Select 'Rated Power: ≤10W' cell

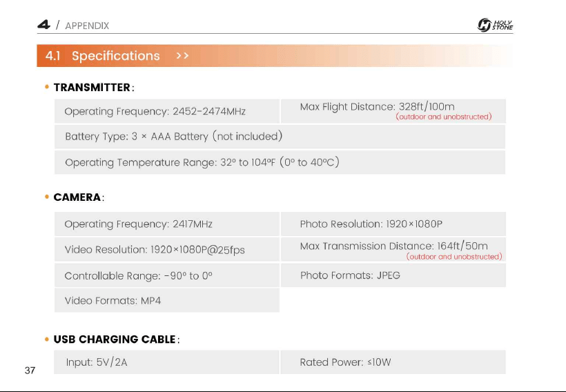coord(393,362)
